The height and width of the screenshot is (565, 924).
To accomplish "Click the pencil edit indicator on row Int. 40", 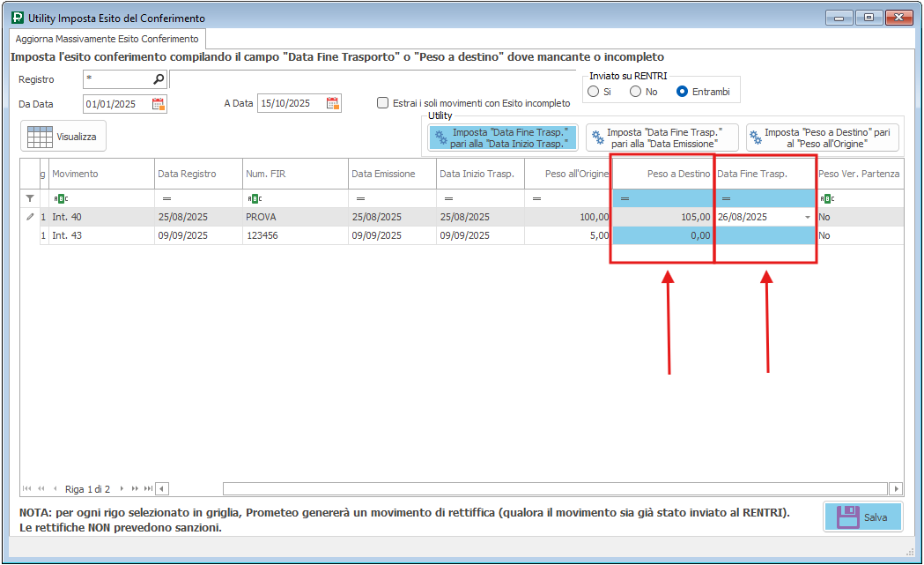I will tap(30, 217).
